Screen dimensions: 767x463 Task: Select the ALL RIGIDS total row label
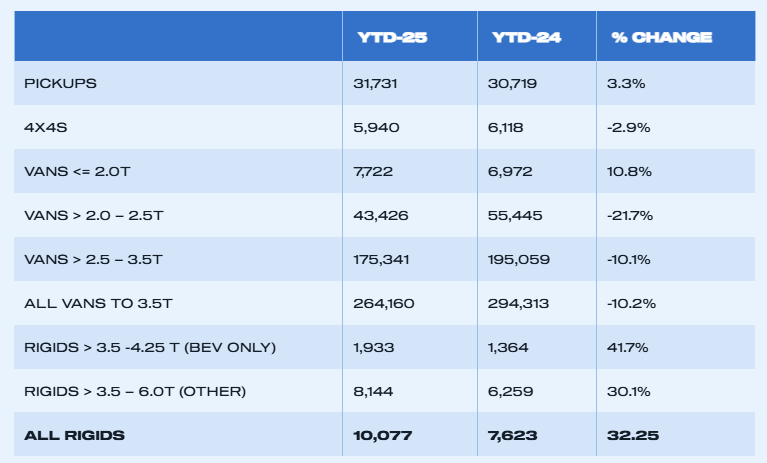(x=75, y=435)
